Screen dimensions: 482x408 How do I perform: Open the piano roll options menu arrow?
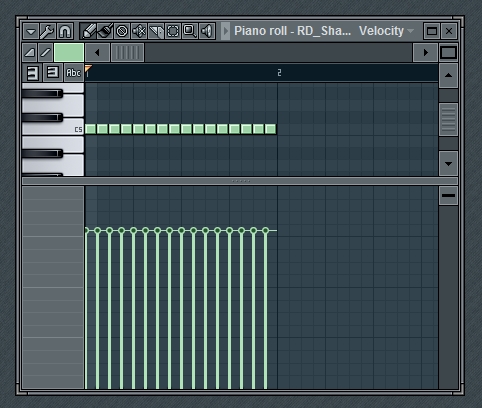31,32
